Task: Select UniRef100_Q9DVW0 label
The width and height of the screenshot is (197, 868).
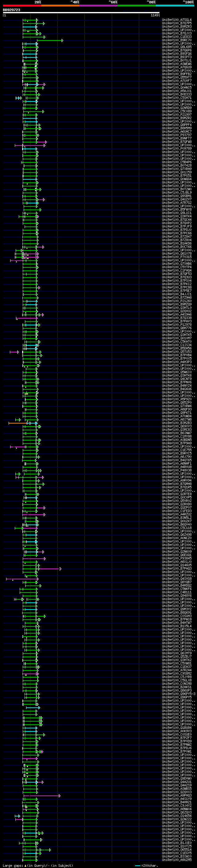Action: click(x=177, y=779)
